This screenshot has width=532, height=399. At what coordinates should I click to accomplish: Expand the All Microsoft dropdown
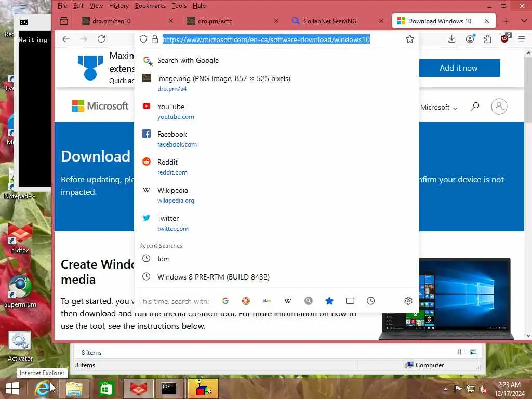pos(438,107)
